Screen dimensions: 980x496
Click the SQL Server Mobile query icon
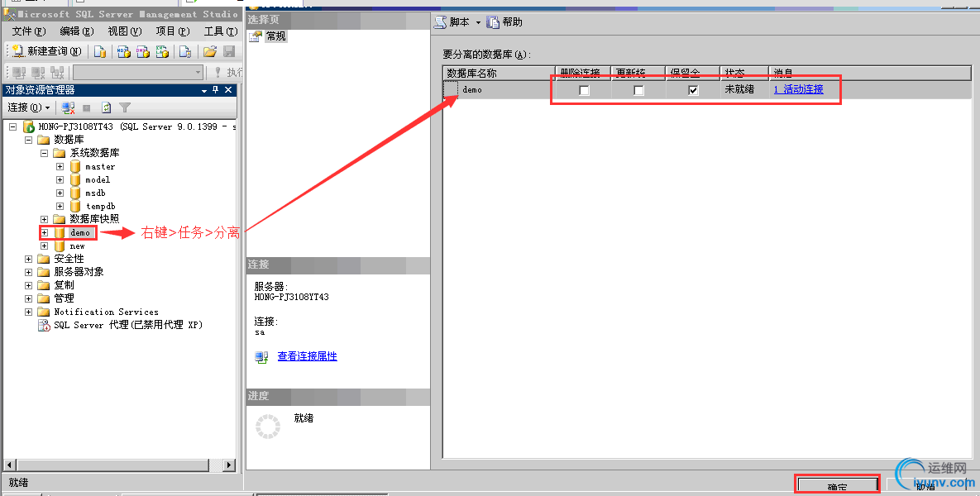pyautogui.click(x=185, y=52)
